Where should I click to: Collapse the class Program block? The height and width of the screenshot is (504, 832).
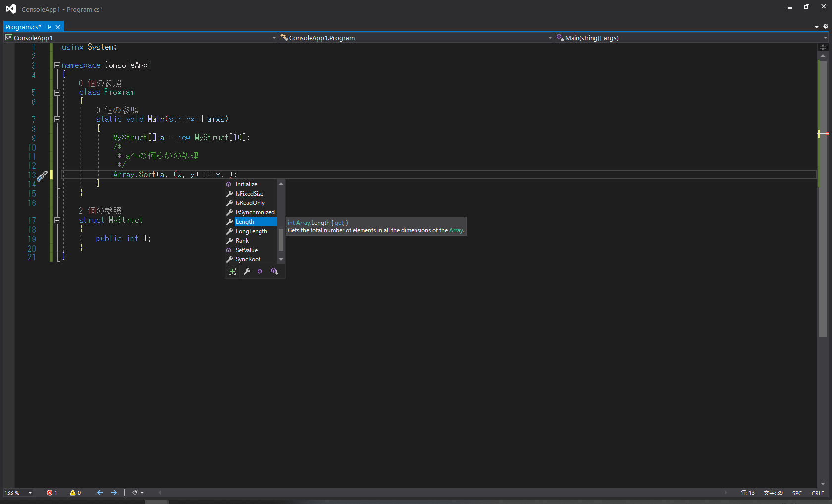click(57, 92)
